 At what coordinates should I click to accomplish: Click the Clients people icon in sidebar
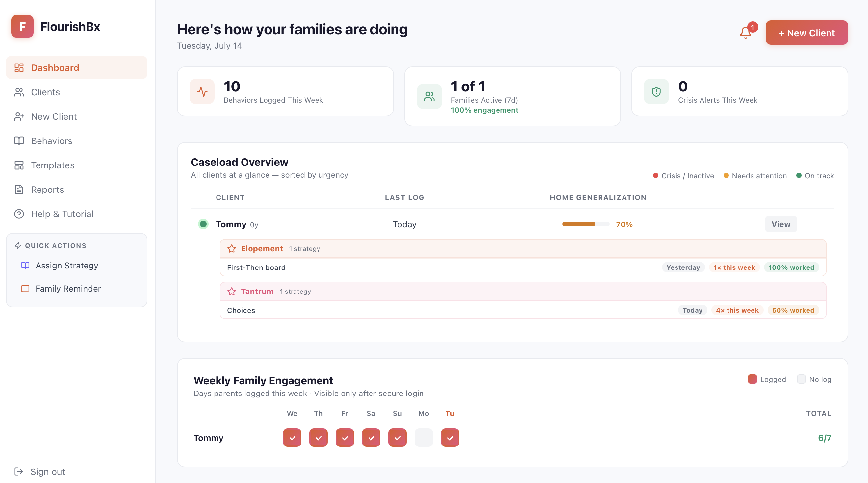coord(19,92)
